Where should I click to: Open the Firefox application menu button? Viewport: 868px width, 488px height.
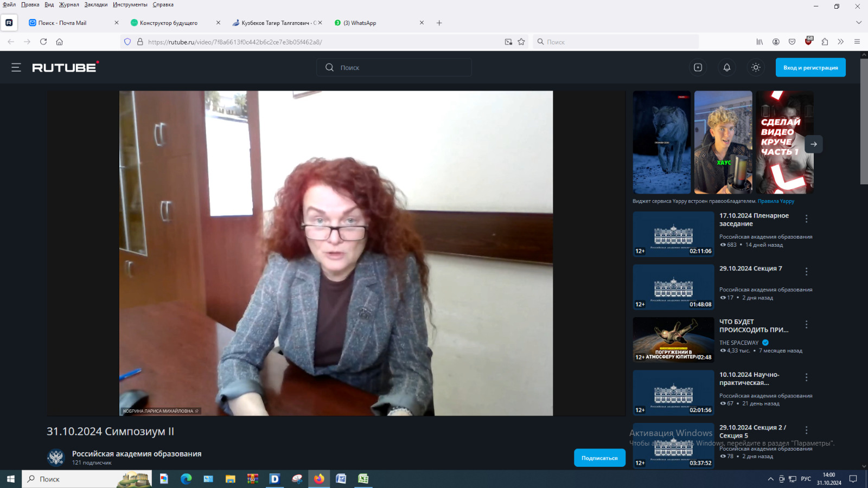point(857,42)
